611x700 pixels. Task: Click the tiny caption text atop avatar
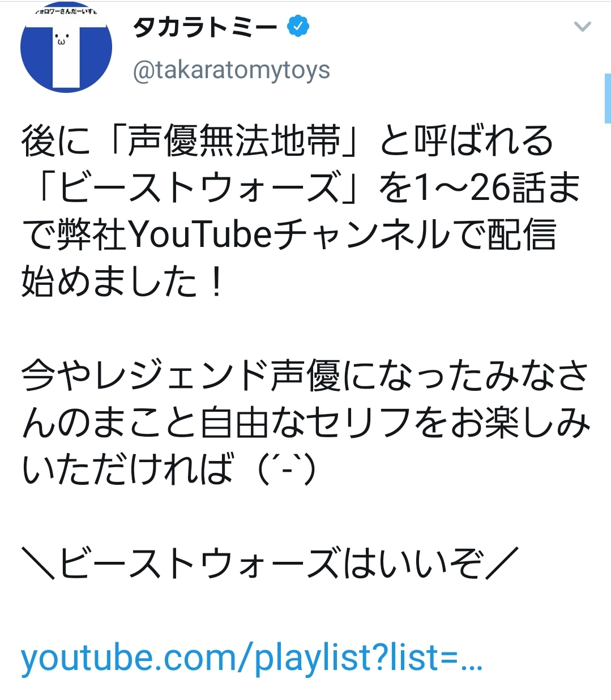click(66, 11)
